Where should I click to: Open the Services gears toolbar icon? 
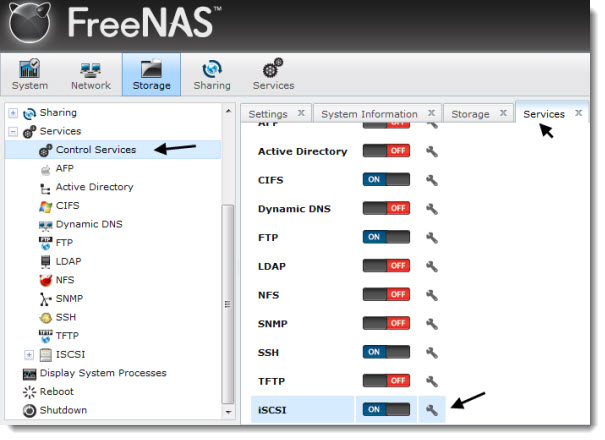[x=273, y=75]
